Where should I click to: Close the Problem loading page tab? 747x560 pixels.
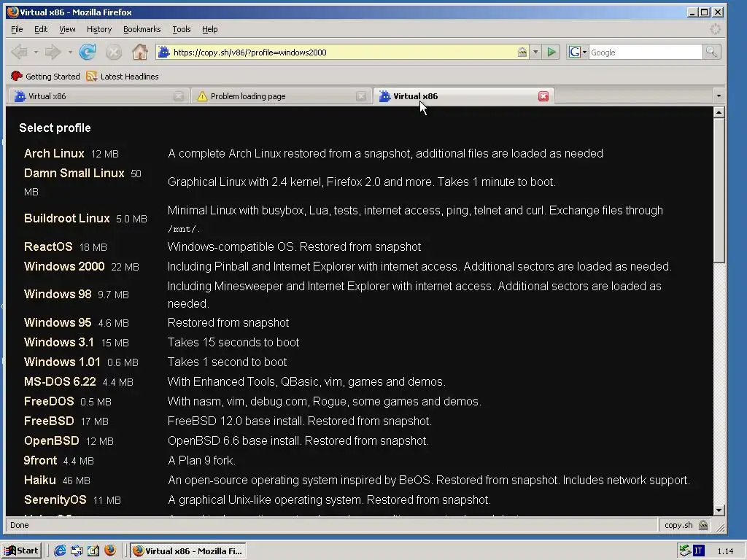coord(361,96)
